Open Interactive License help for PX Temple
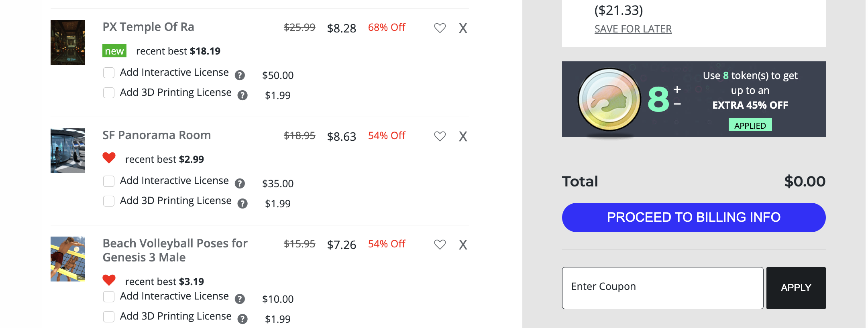The width and height of the screenshot is (868, 328). 240,75
